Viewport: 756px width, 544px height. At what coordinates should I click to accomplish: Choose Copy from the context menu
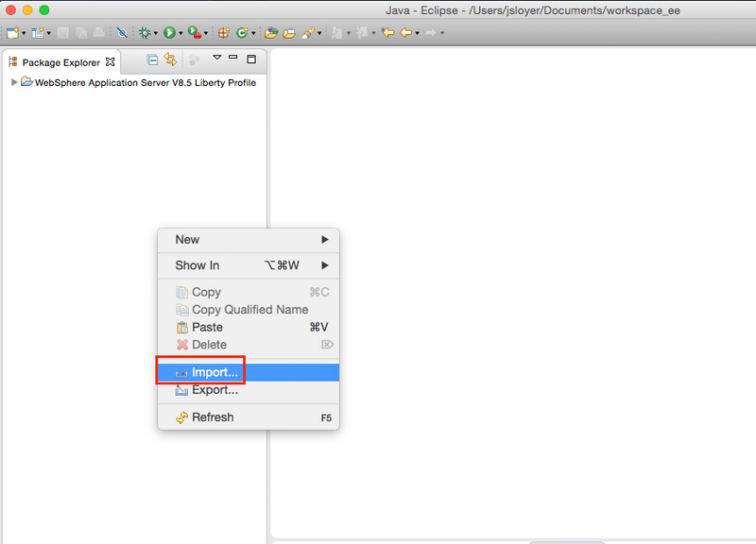tap(249, 292)
